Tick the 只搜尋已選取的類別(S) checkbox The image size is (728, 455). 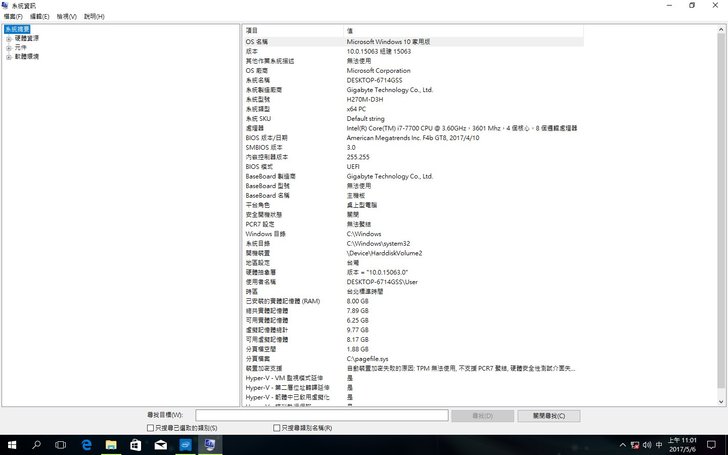(150, 428)
